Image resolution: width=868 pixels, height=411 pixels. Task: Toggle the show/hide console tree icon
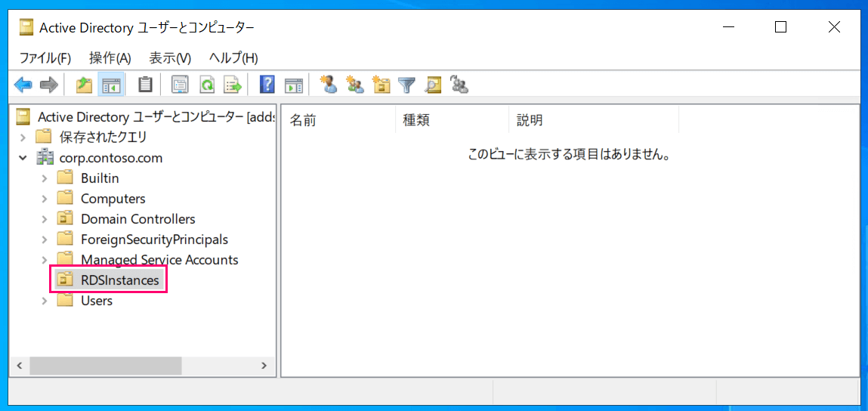[x=110, y=85]
